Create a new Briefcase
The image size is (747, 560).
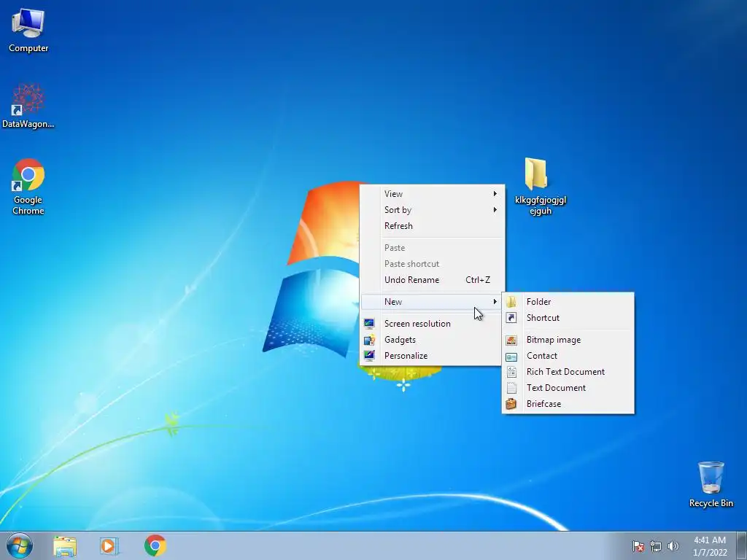click(568, 404)
